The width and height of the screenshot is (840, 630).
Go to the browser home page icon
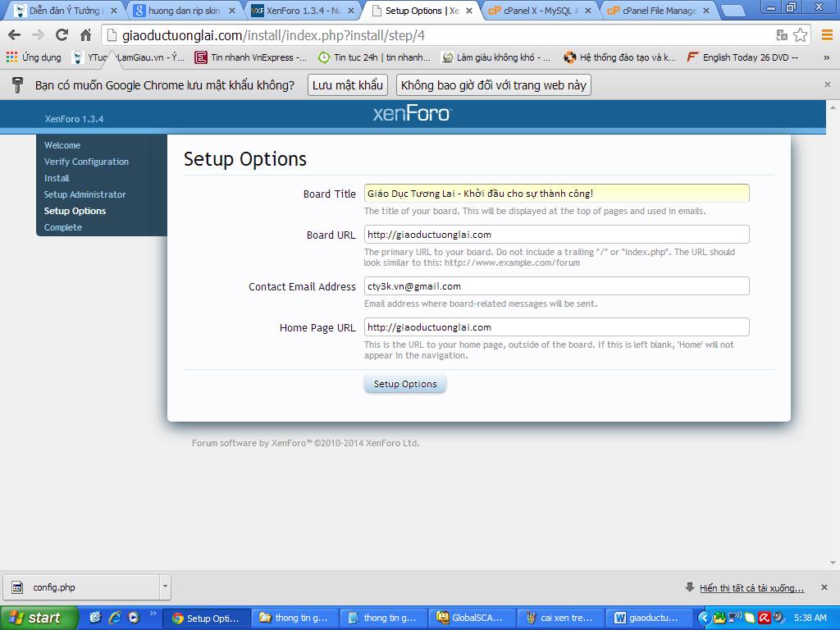[85, 35]
